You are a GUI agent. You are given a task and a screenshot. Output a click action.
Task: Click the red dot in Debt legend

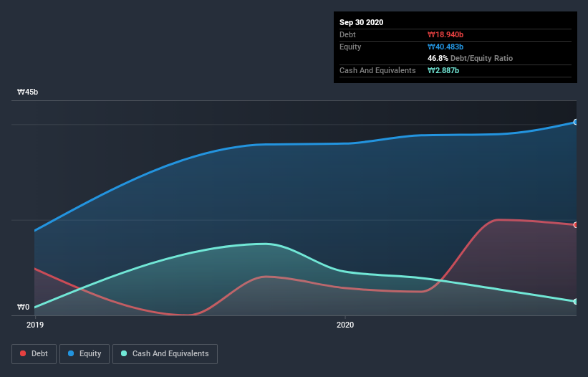pos(23,353)
